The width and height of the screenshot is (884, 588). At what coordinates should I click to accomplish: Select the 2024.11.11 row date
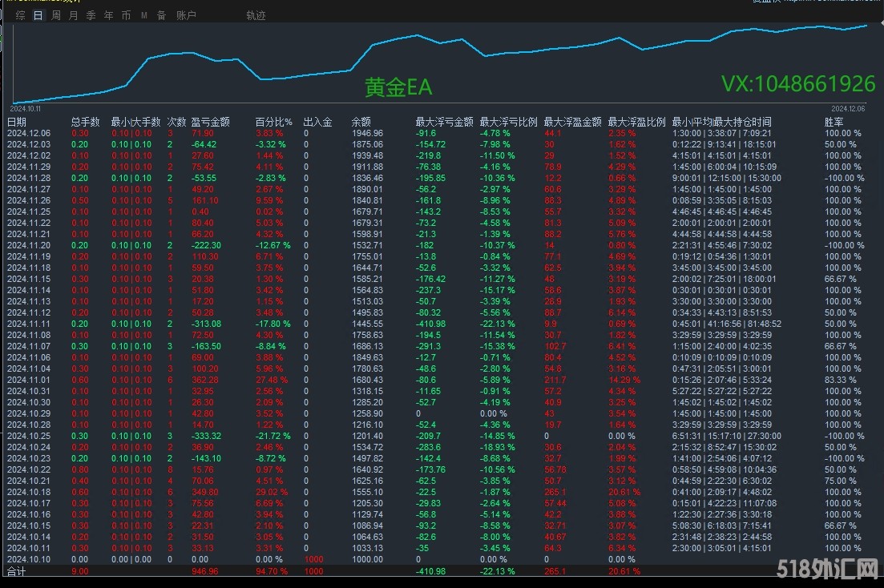(28, 324)
